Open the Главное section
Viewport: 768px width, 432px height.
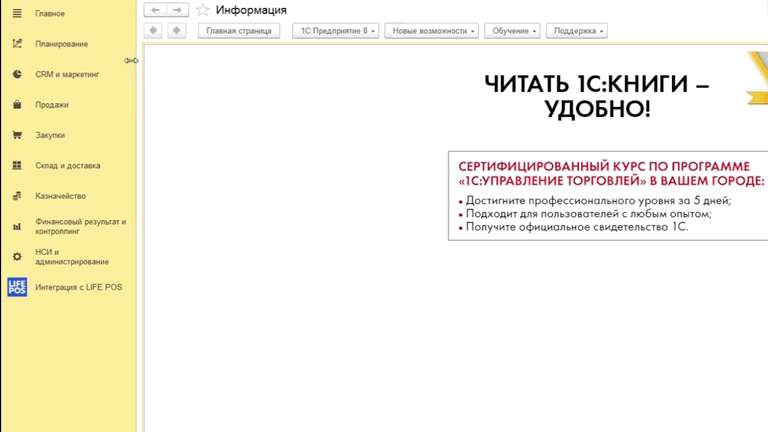coord(50,14)
